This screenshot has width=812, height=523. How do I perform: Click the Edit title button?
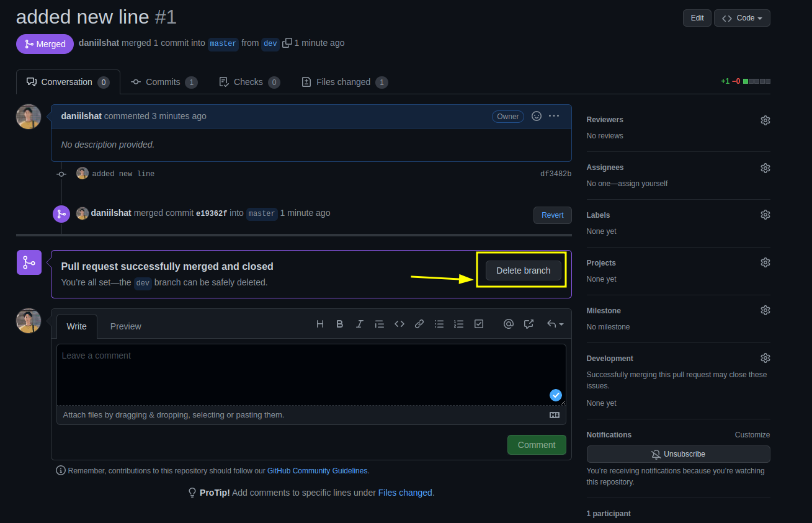pos(697,18)
